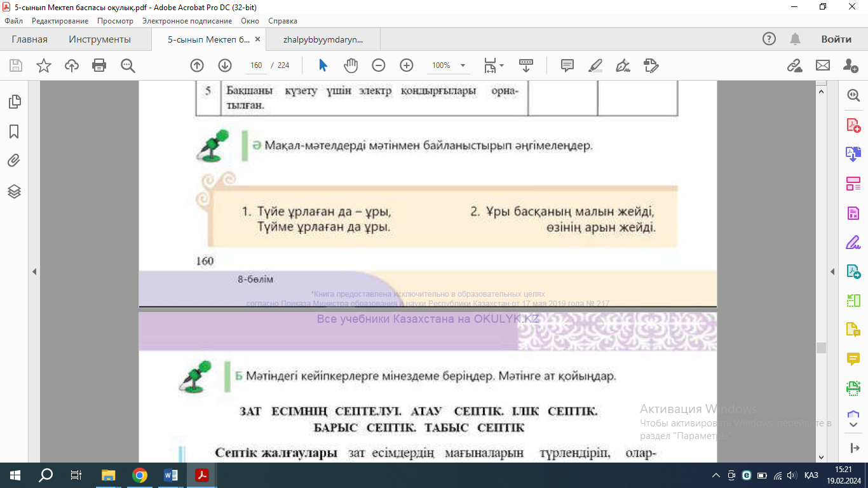Close the 5-сынып Мектеп document tab

[257, 39]
